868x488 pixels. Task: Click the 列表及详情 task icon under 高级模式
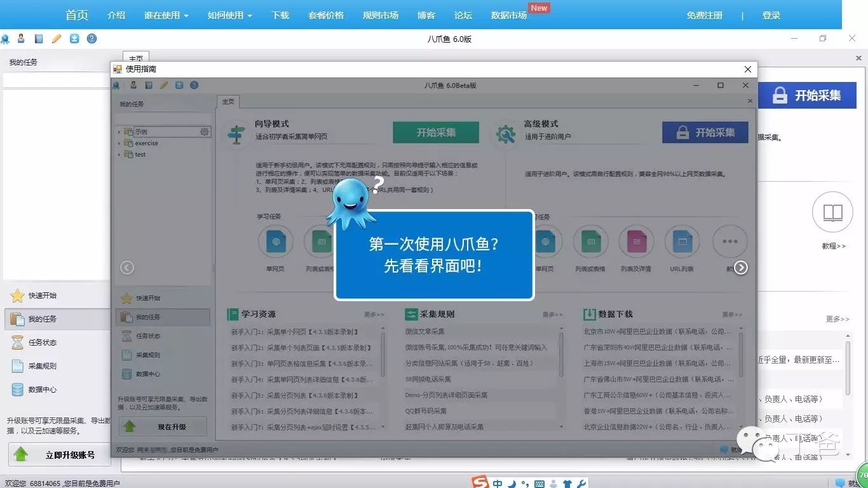tap(636, 242)
